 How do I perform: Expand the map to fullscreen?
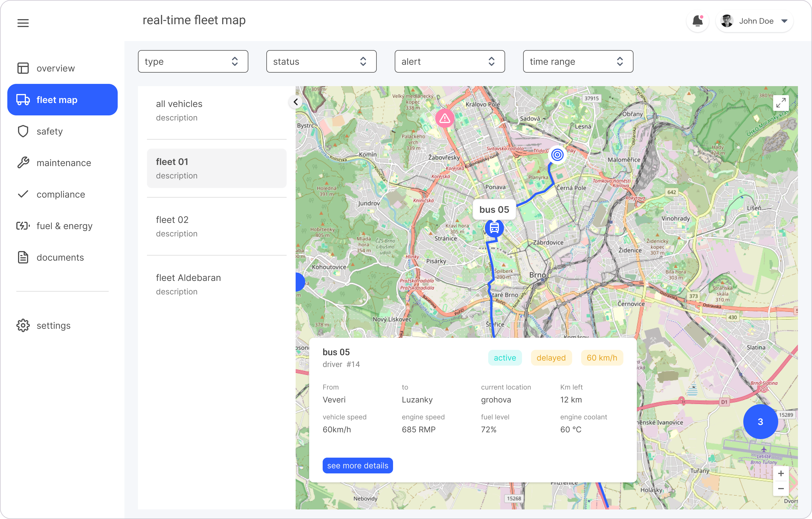(x=781, y=102)
